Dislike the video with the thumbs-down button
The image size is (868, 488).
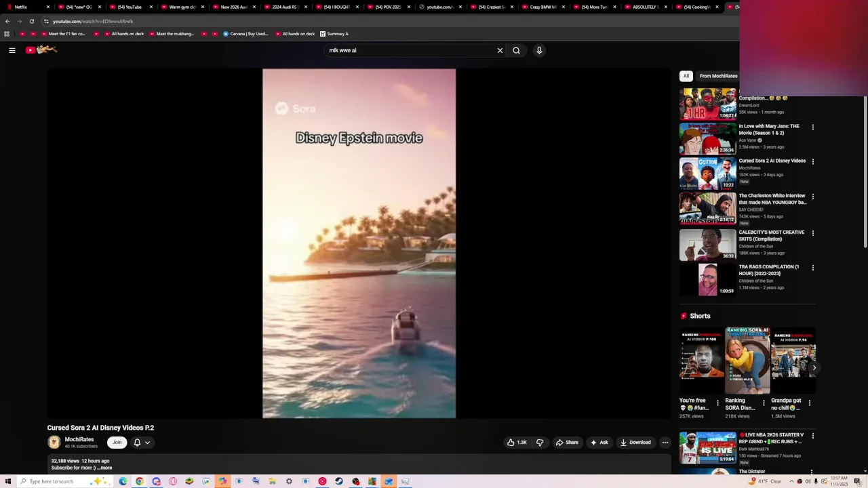pos(540,443)
